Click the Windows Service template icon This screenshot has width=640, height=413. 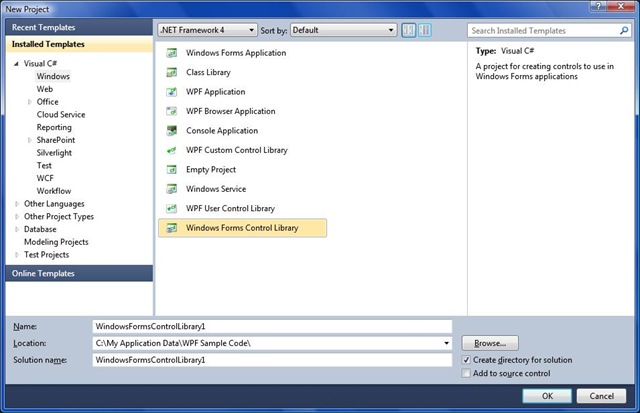click(x=172, y=189)
